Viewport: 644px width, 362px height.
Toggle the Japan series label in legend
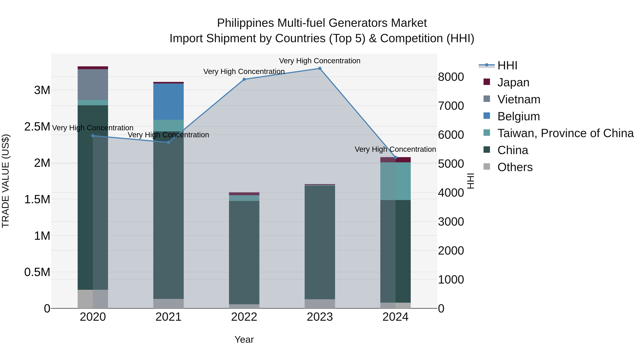click(513, 82)
